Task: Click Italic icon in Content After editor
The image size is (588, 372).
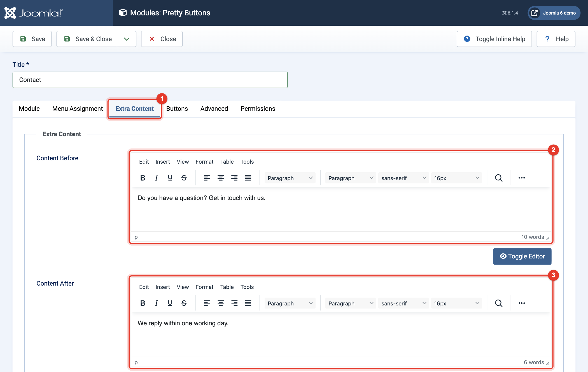Action: click(x=156, y=303)
